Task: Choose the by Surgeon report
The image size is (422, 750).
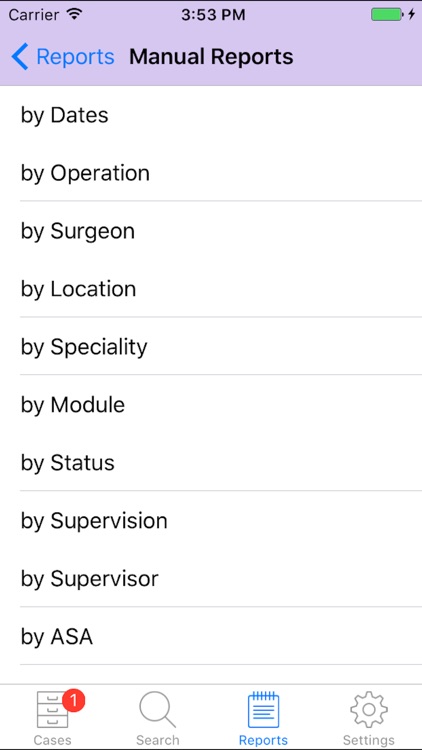Action: pos(211,230)
